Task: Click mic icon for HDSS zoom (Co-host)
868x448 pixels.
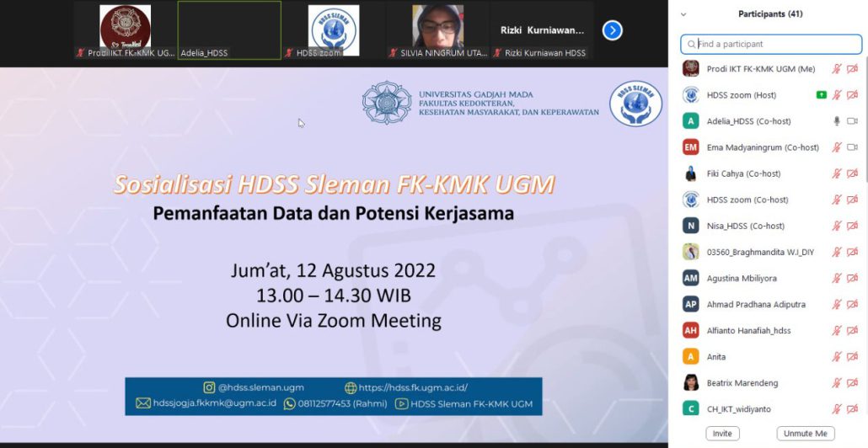Action: coord(837,200)
